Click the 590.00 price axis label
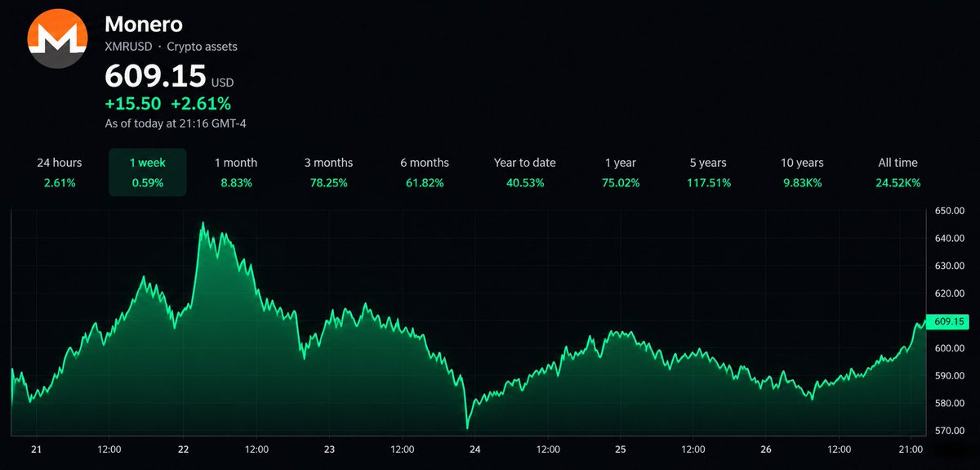This screenshot has height=470, width=980. tap(951, 376)
